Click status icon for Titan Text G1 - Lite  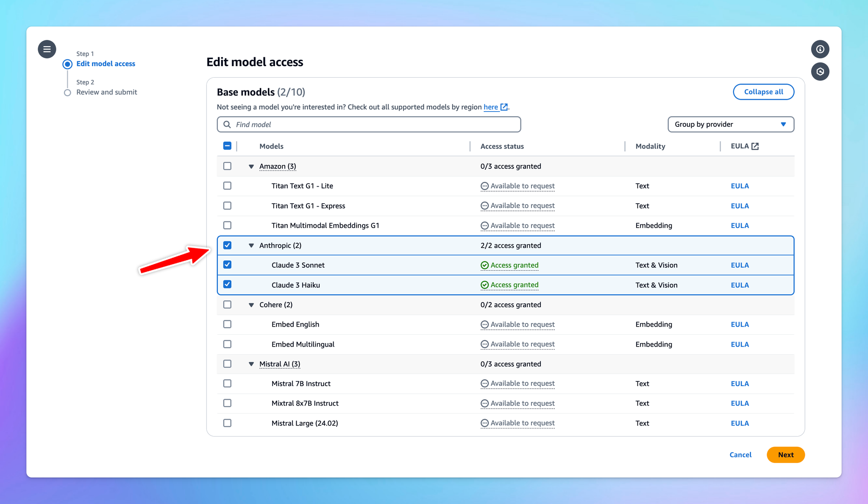tap(484, 186)
